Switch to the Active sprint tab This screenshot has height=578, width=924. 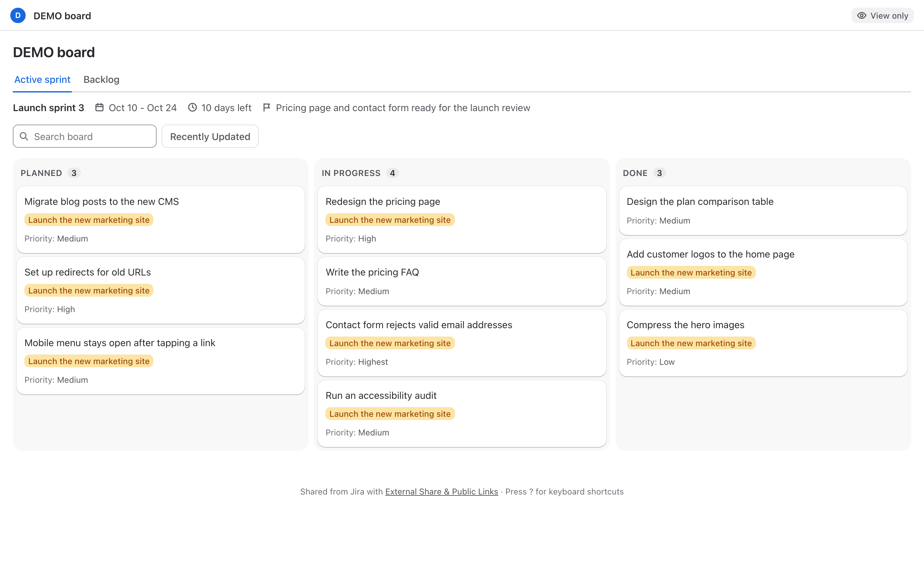(x=42, y=80)
